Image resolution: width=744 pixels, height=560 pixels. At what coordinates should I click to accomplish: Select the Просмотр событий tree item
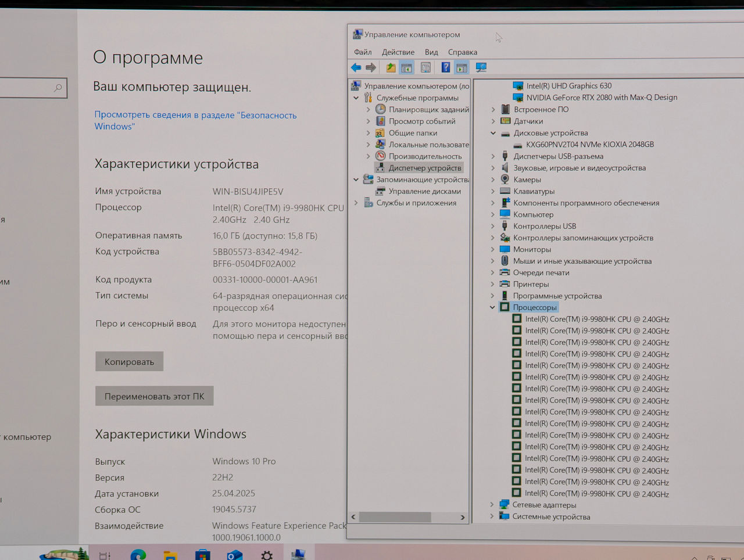click(x=422, y=121)
